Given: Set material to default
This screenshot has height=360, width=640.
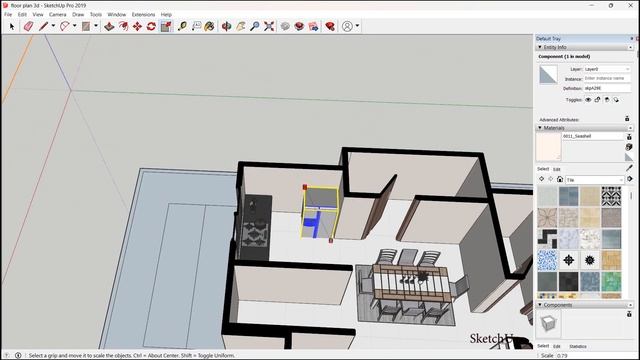Looking at the screenshot, I should (x=629, y=157).
